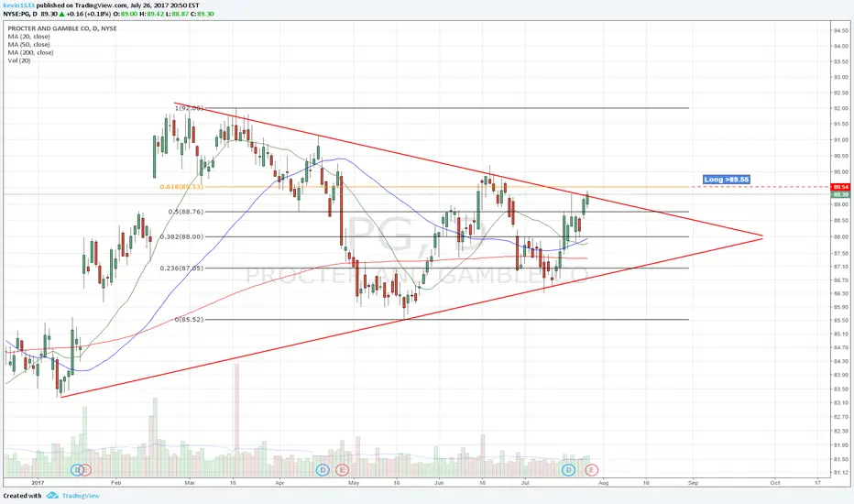Click the L:88.87 low value
The height and width of the screenshot is (504, 854).
(178, 14)
